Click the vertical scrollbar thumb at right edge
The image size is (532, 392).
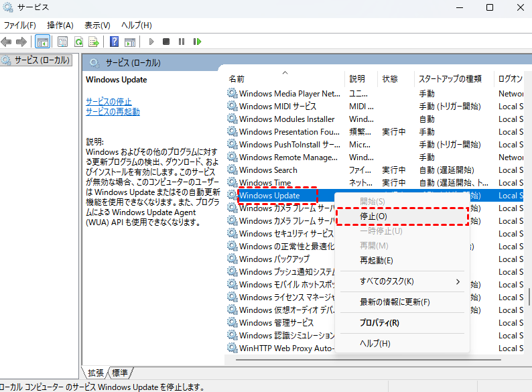(x=529, y=297)
